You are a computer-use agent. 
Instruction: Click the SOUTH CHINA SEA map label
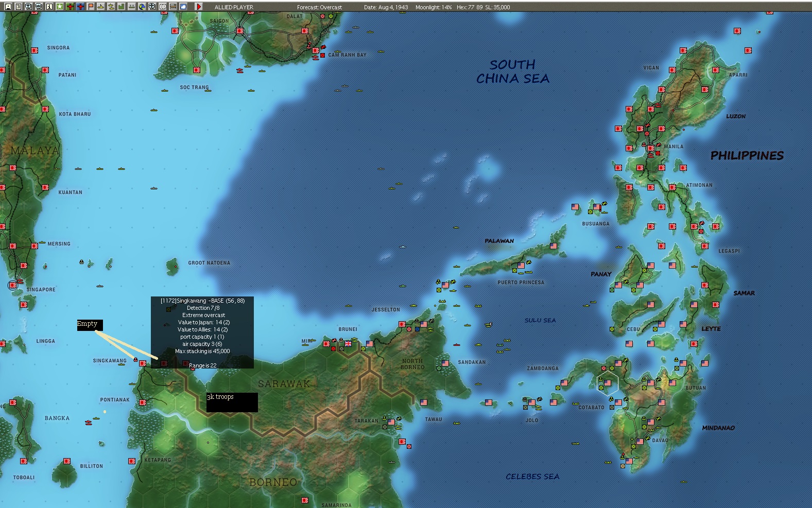tap(512, 72)
